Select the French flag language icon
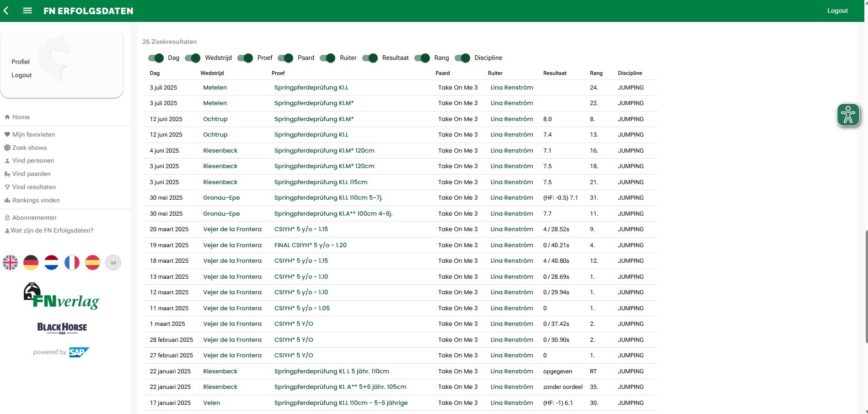The image size is (868, 414). (x=72, y=263)
